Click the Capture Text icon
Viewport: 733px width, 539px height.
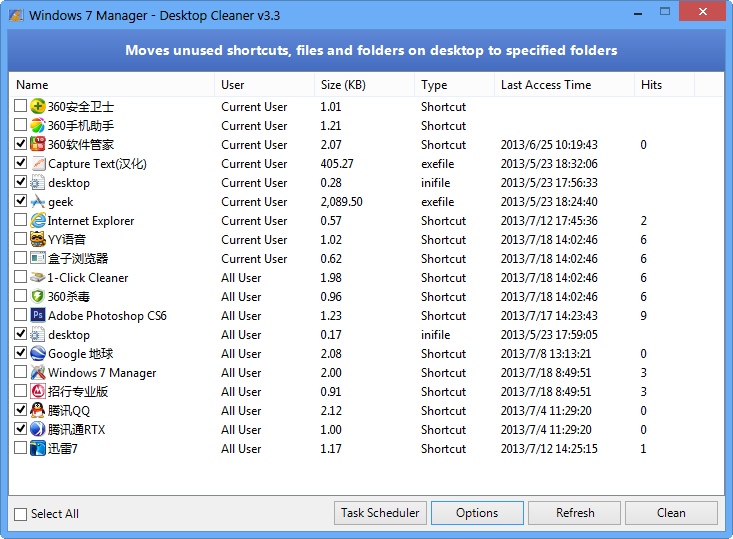[x=38, y=164]
